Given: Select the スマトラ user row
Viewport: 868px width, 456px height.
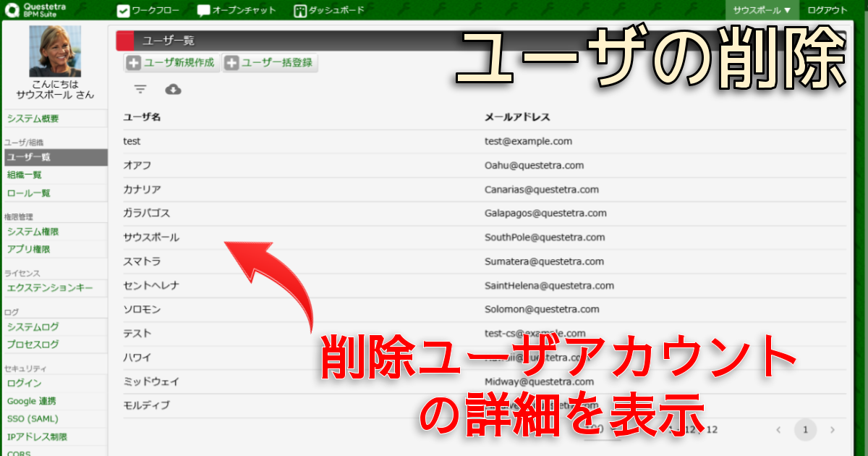Looking at the screenshot, I should click(x=485, y=261).
